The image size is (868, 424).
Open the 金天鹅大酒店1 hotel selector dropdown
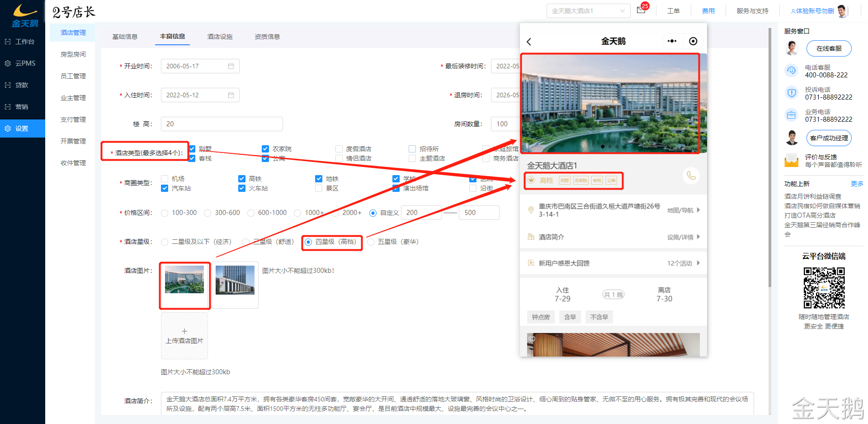(x=588, y=11)
